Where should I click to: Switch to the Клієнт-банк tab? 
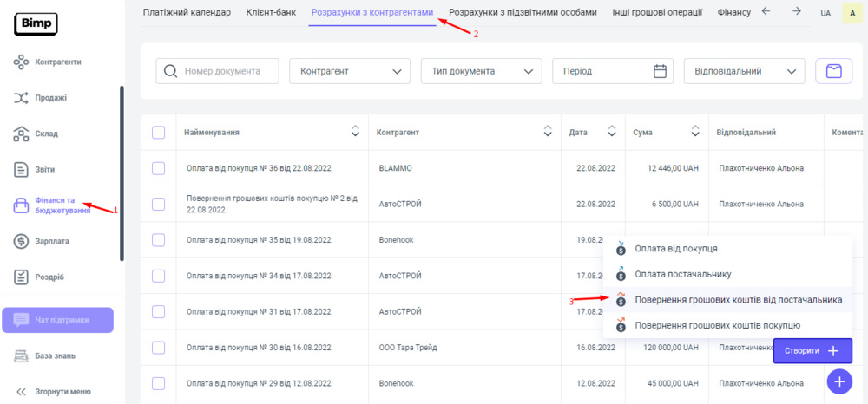271,12
